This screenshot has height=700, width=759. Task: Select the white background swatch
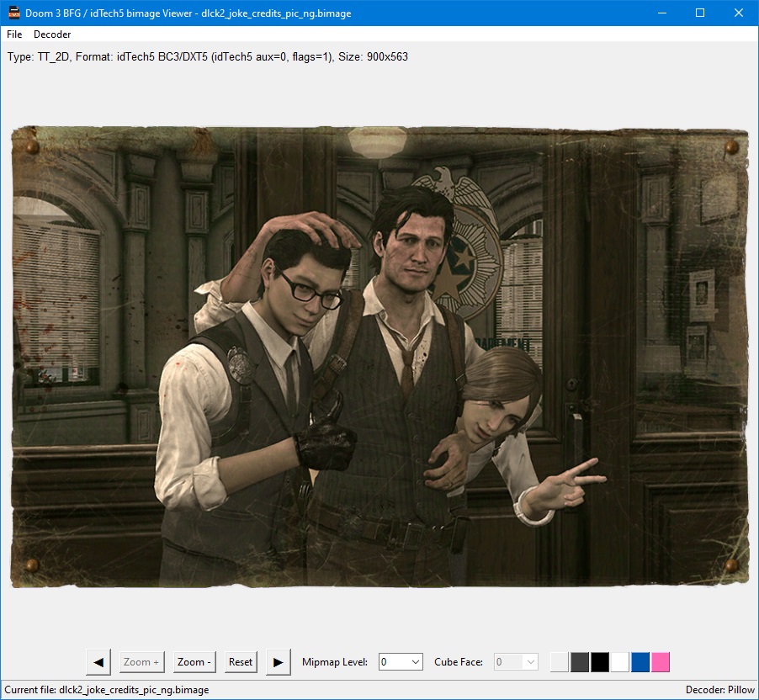tap(620, 662)
